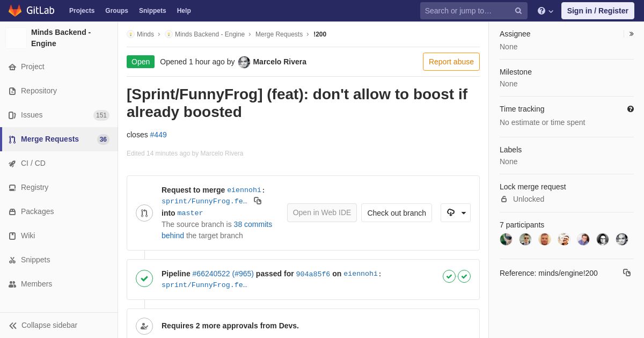
Task: Click the Unlocked lock icon
Action: pyautogui.click(x=504, y=199)
